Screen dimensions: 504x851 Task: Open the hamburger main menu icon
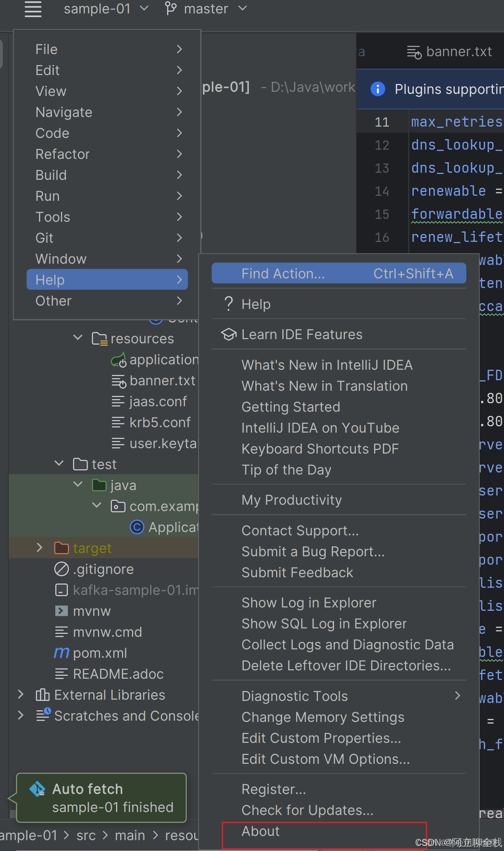tap(33, 9)
